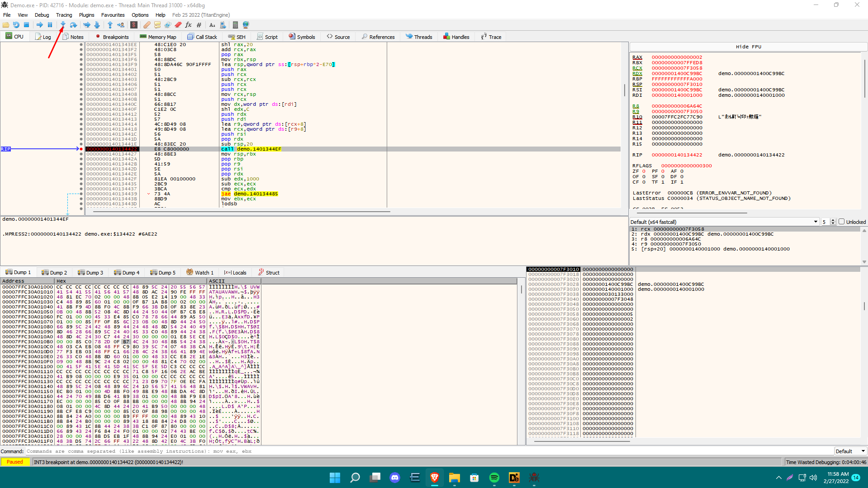Open the Scylla plugin icon
This screenshot has width=868, height=488.
pos(134,25)
